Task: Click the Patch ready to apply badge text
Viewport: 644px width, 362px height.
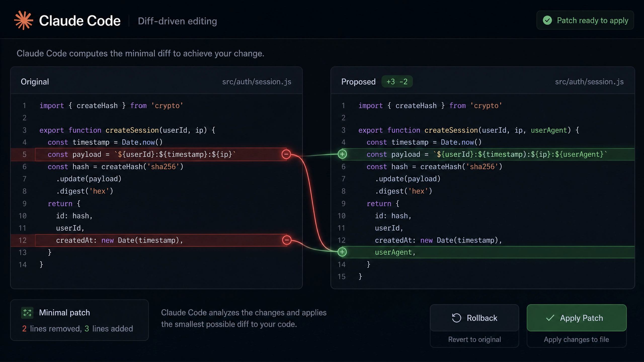Action: (x=592, y=20)
